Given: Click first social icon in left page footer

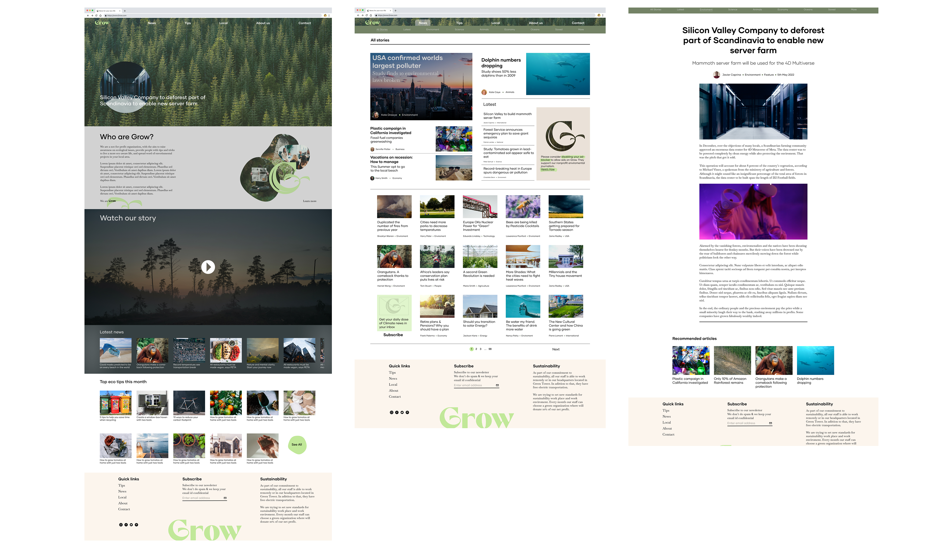Looking at the screenshot, I should tap(121, 525).
